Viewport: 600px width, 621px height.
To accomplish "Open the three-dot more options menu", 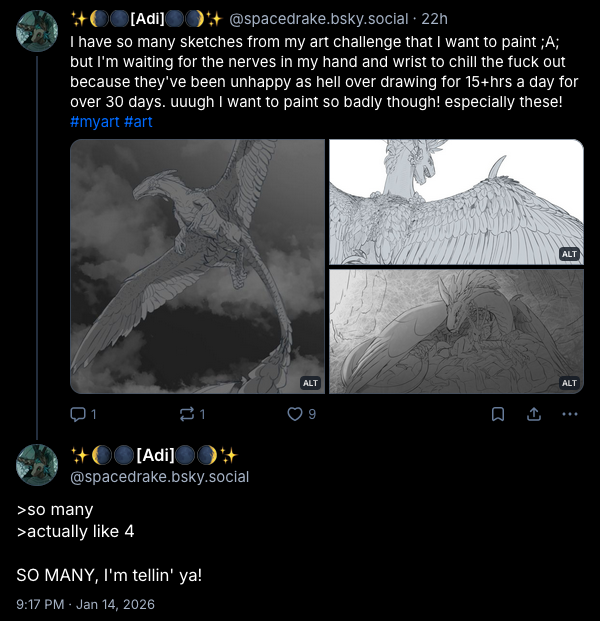I will tap(570, 414).
